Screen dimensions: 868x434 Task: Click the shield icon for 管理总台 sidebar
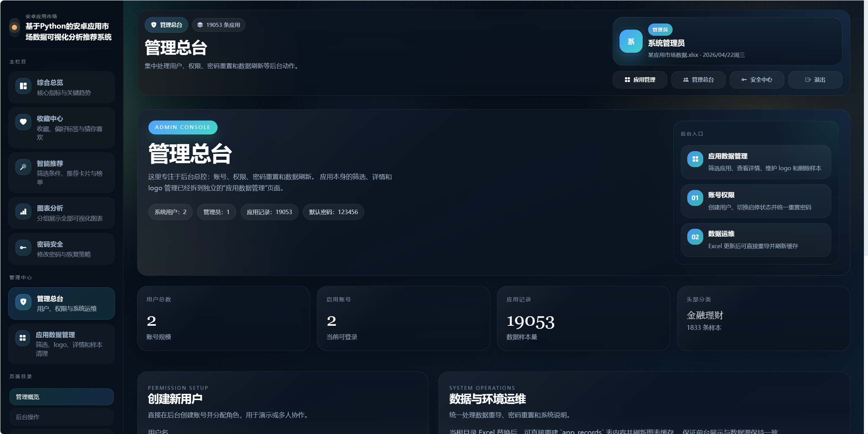23,302
